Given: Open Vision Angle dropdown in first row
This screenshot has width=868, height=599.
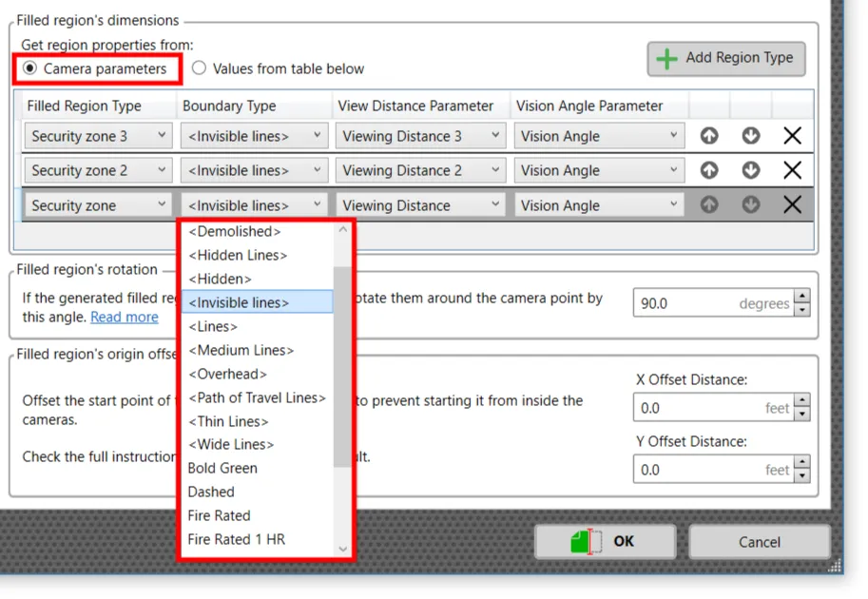Looking at the screenshot, I should click(599, 136).
